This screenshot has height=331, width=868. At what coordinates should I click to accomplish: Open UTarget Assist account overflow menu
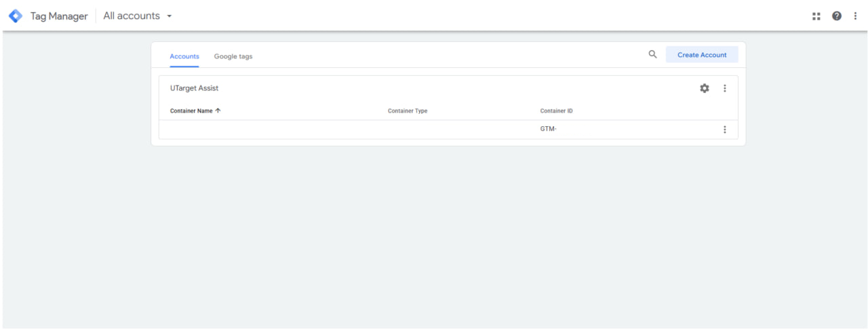(724, 88)
